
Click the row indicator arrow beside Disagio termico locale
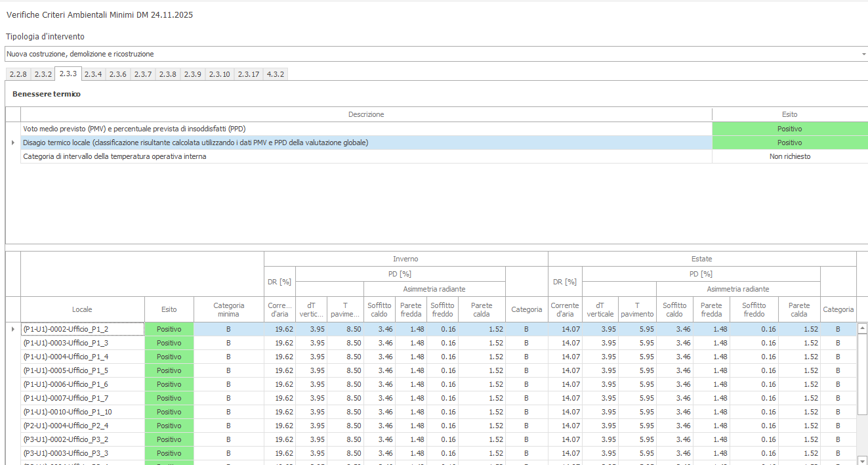click(13, 143)
